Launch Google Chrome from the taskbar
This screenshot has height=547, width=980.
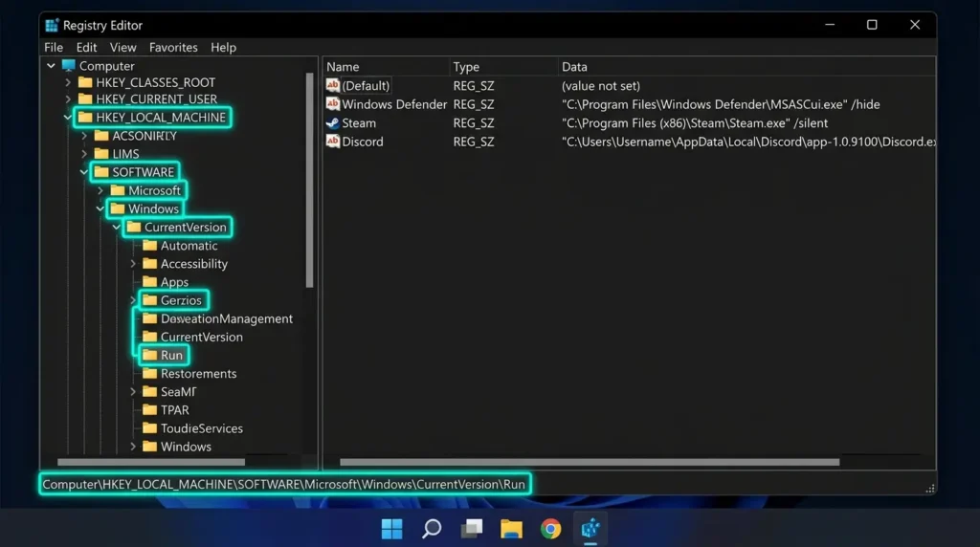click(550, 529)
